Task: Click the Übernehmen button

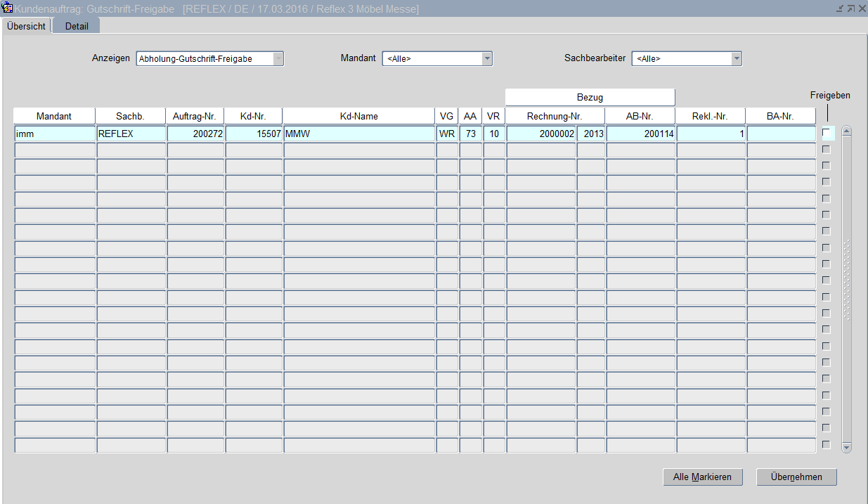Action: click(797, 477)
